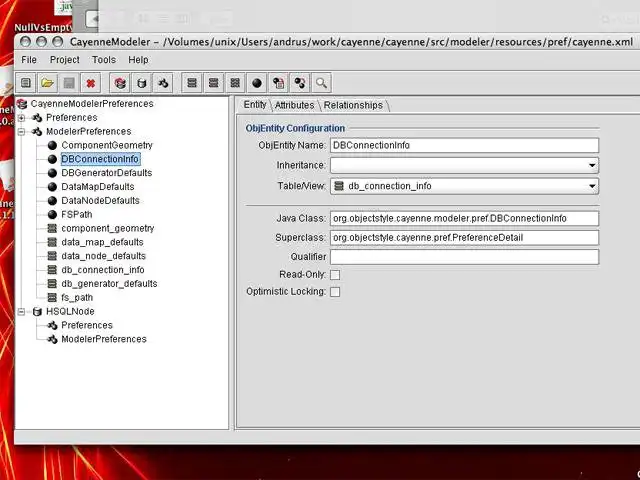
Task: Click the CayenneModelerPreferences domain icon in tree
Action: click(22, 104)
